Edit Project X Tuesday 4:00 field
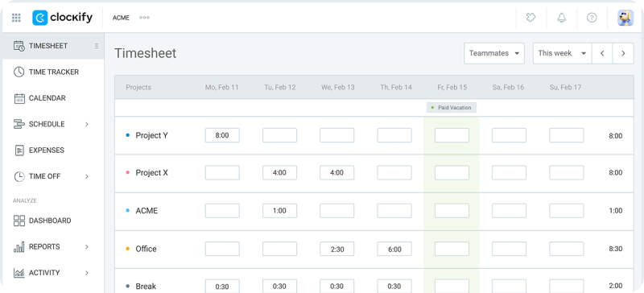The image size is (644, 293). (x=279, y=173)
